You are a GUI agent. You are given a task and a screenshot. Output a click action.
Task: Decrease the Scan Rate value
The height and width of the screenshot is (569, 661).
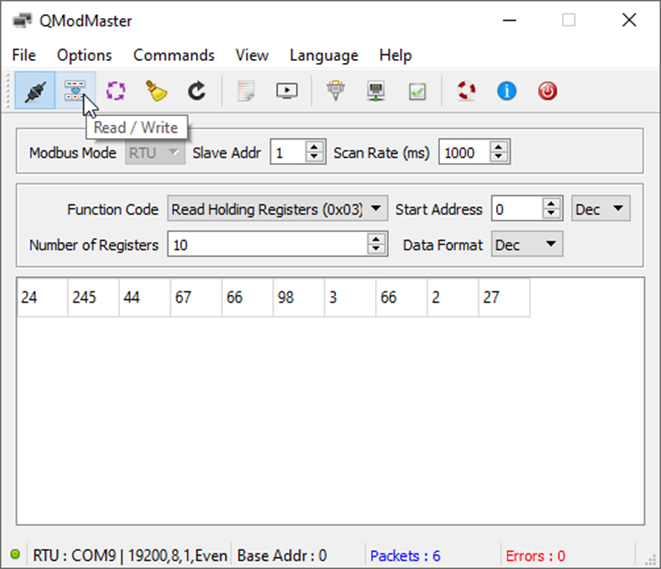point(498,157)
